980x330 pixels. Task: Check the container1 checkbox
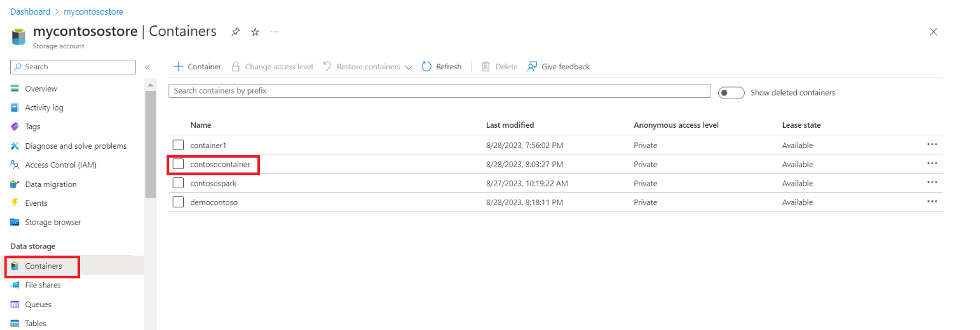pos(179,145)
